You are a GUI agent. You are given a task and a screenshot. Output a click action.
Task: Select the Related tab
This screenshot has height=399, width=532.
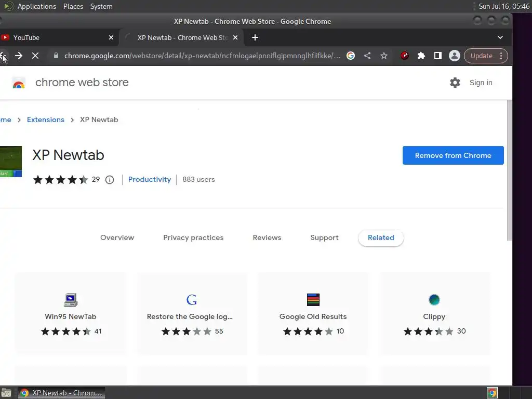[381, 237]
